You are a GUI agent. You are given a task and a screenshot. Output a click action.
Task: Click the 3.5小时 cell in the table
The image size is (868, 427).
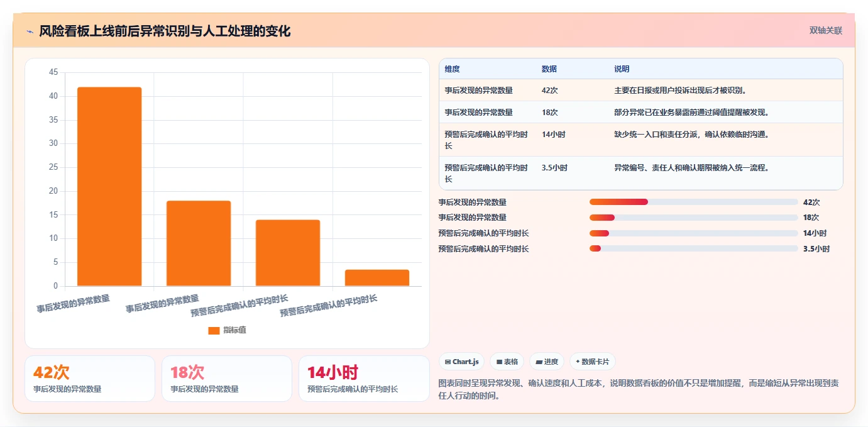(x=554, y=168)
